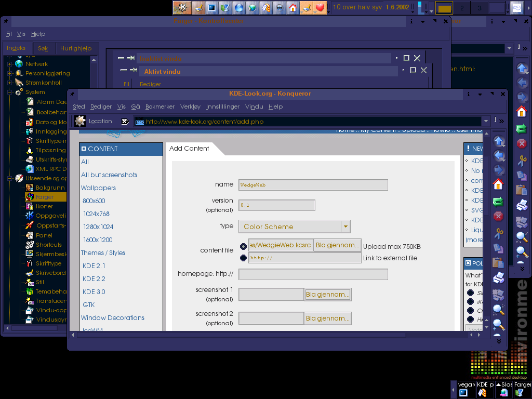Screen dimensions: 532x399
Task: Click Konqueror toolbar Cut scissors icon
Action: (x=498, y=233)
